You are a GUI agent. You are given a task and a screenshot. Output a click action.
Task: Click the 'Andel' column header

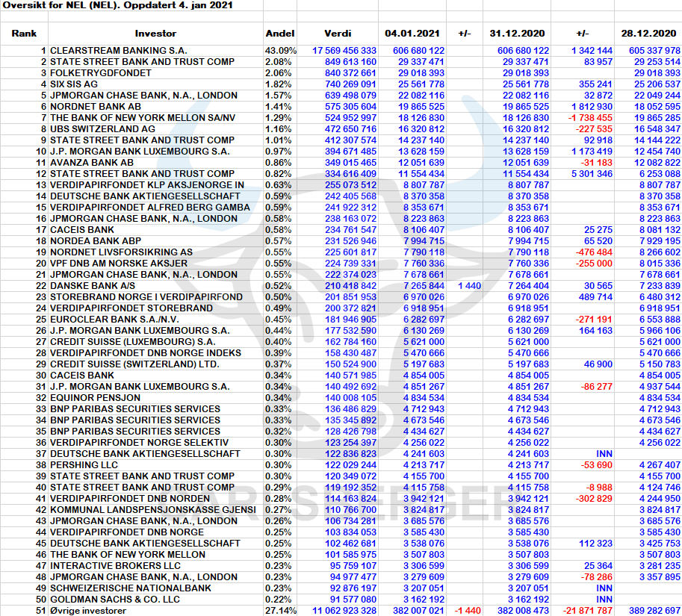tap(280, 34)
